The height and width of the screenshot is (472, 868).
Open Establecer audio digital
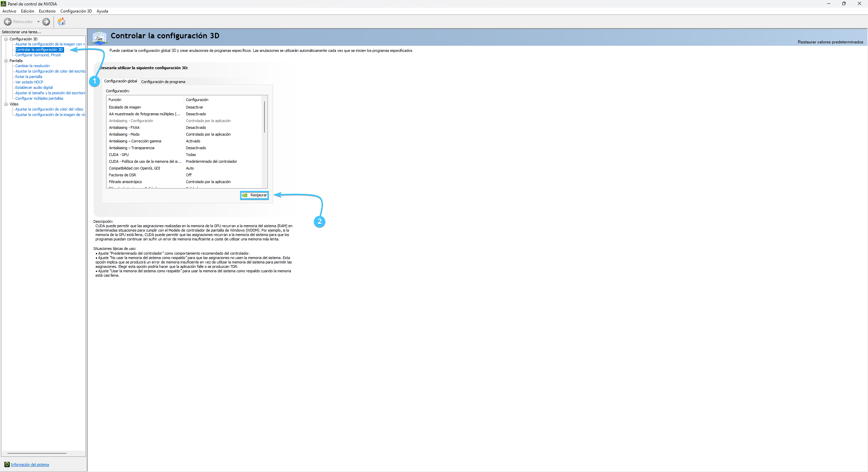point(34,87)
